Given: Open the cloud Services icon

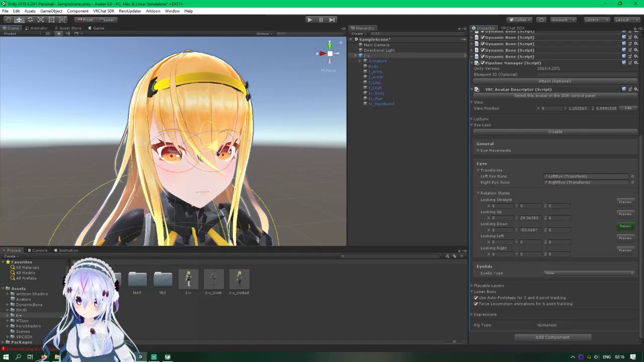Looking at the screenshot, I should coord(541,20).
